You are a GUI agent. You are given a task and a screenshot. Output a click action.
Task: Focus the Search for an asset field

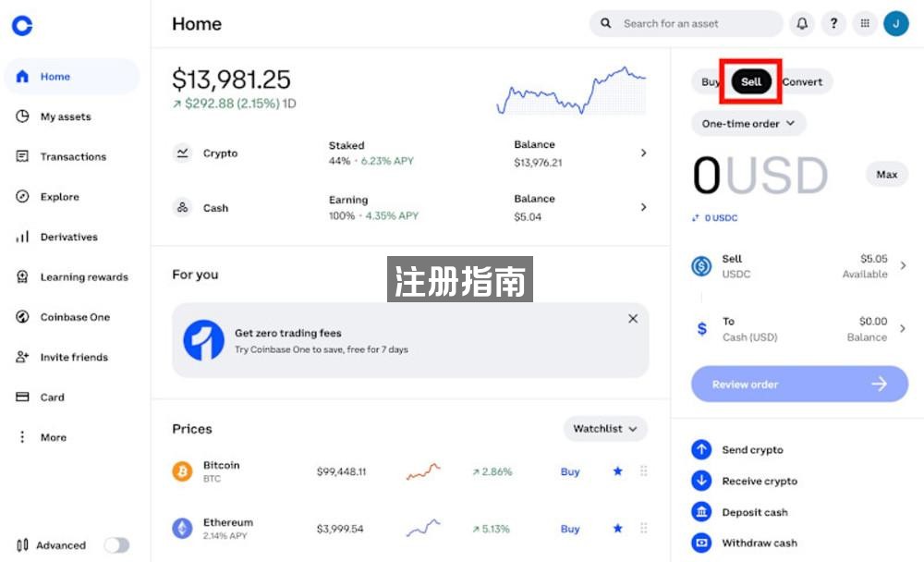(x=686, y=24)
